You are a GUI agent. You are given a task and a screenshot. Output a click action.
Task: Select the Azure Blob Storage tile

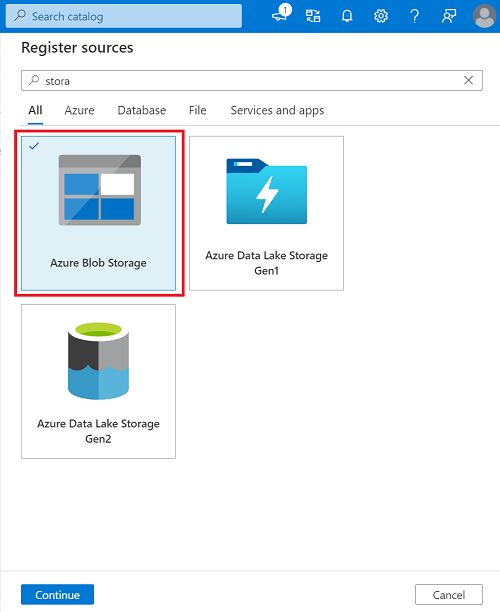(x=98, y=213)
